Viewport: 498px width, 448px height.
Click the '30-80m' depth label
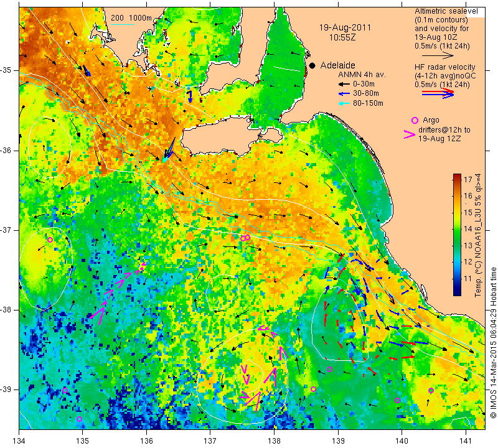coord(366,94)
